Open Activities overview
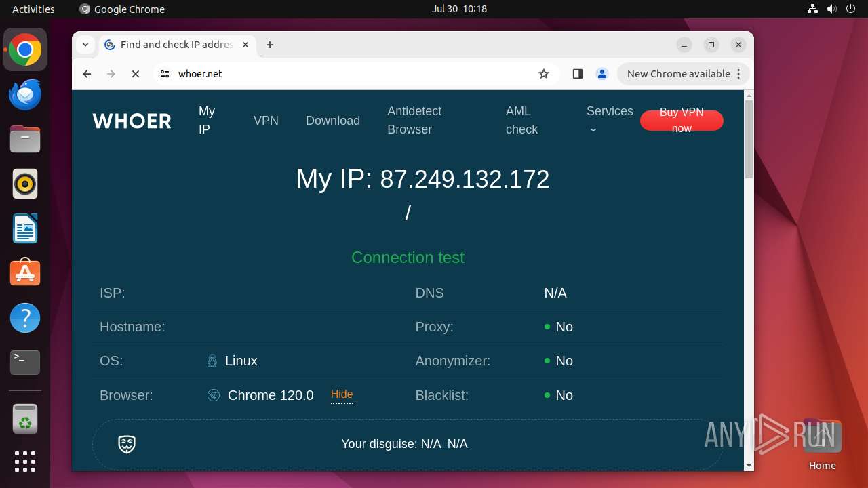The width and height of the screenshot is (868, 488). [x=33, y=9]
